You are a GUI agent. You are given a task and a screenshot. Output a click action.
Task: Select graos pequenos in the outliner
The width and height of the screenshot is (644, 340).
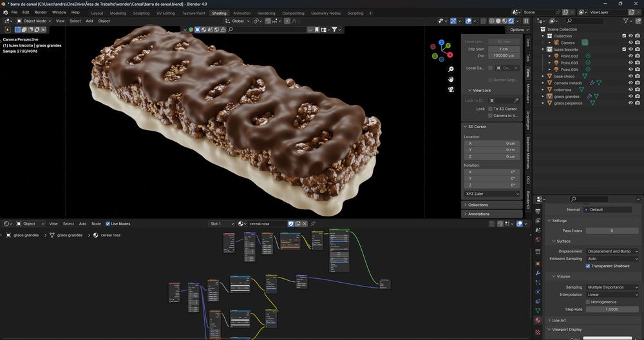[x=568, y=103]
